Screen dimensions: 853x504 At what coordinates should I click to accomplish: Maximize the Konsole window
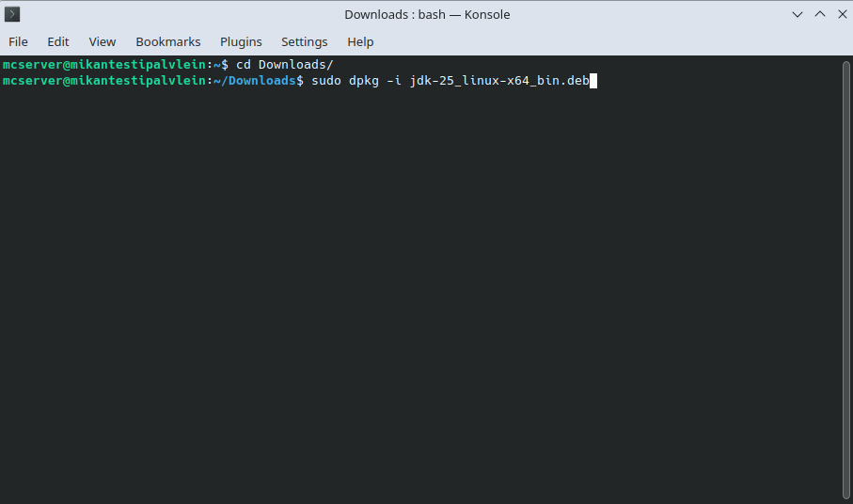point(819,14)
